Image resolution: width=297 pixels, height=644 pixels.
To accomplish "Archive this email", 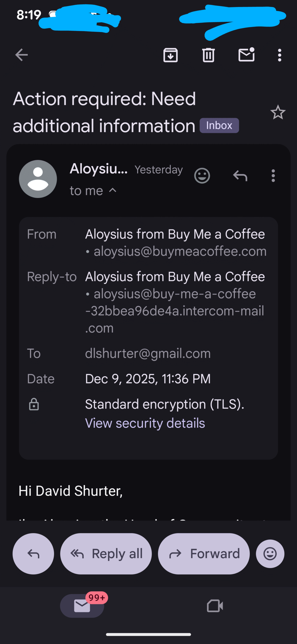I will pyautogui.click(x=171, y=55).
